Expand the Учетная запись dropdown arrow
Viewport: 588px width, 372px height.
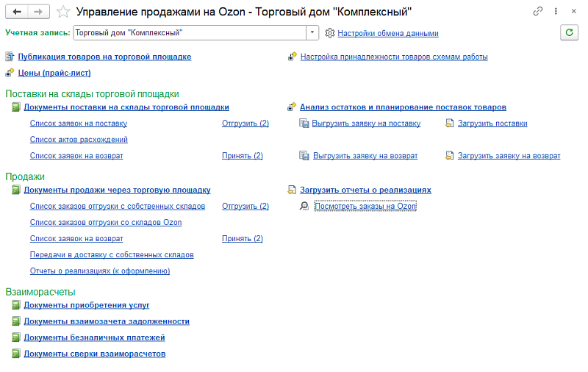click(x=312, y=32)
